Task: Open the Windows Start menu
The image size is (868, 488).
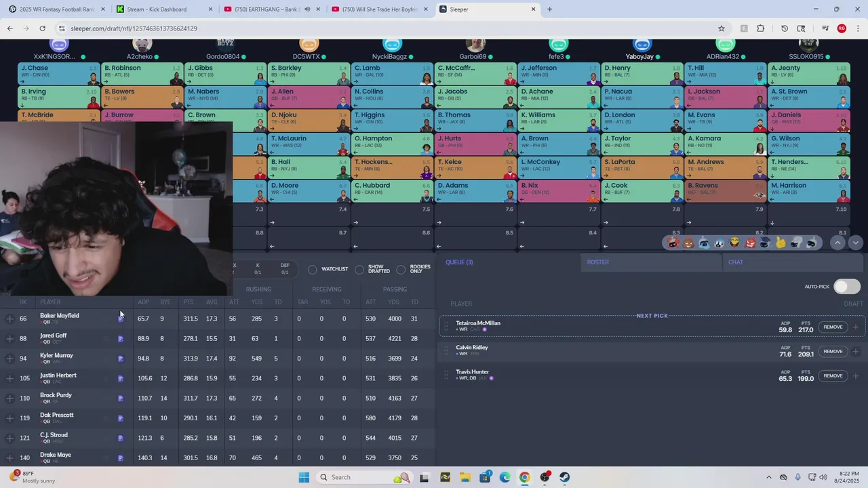Action: (x=303, y=477)
